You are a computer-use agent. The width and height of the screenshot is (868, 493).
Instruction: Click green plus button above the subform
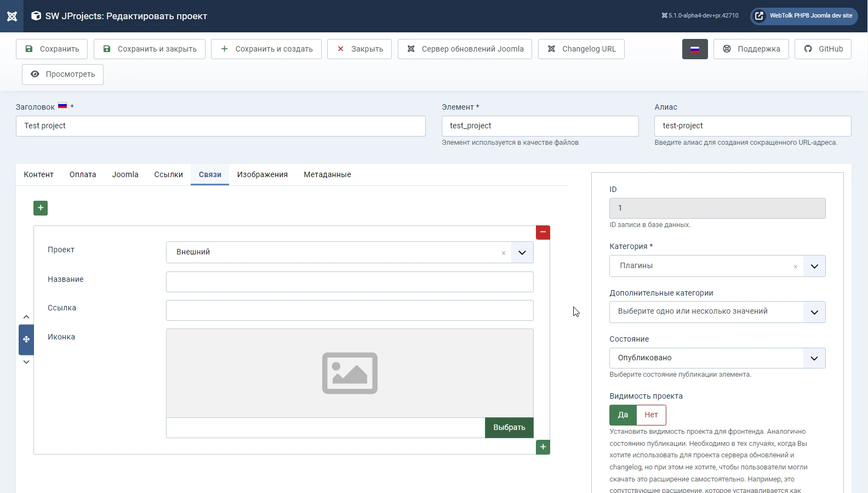(x=41, y=208)
